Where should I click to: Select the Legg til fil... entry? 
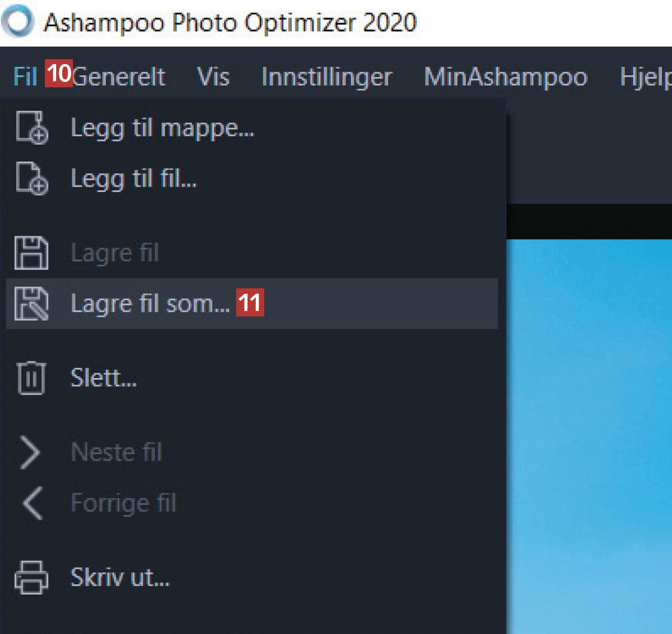point(133,179)
